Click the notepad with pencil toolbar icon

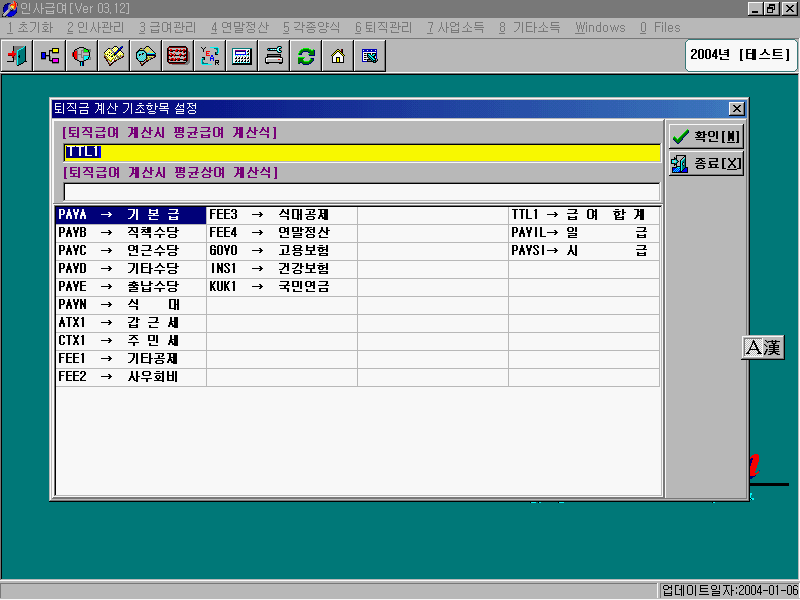113,56
